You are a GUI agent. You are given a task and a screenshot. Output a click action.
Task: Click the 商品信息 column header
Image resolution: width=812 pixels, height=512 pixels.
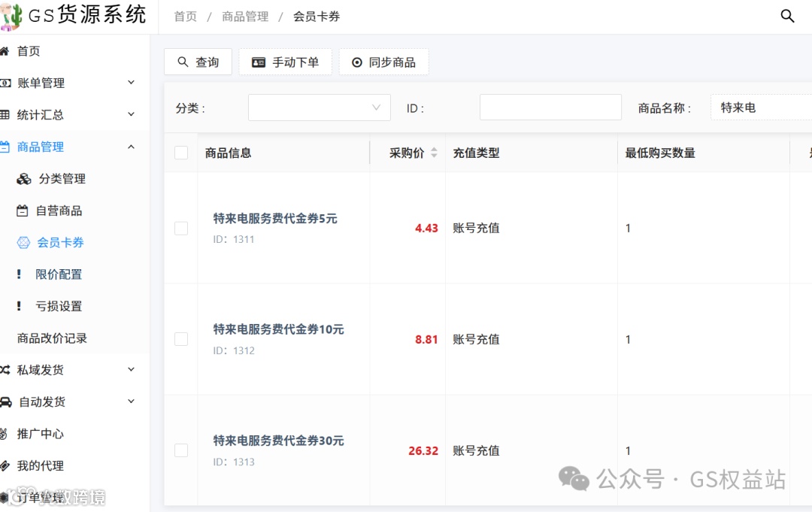click(x=228, y=153)
